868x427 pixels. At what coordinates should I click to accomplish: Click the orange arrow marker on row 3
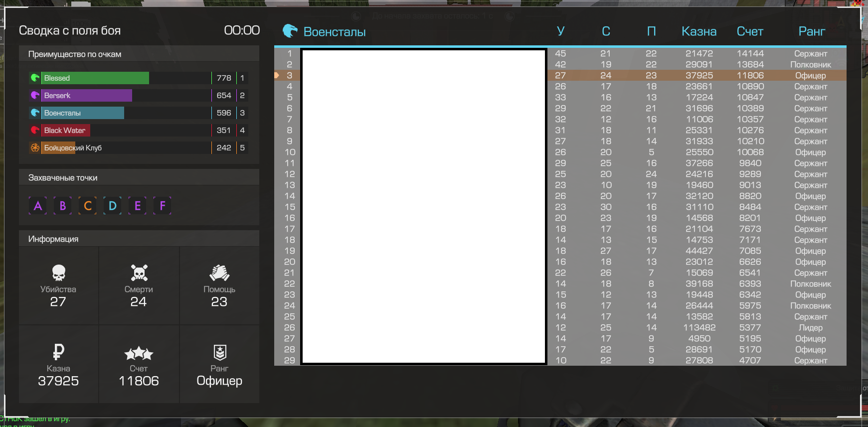277,75
